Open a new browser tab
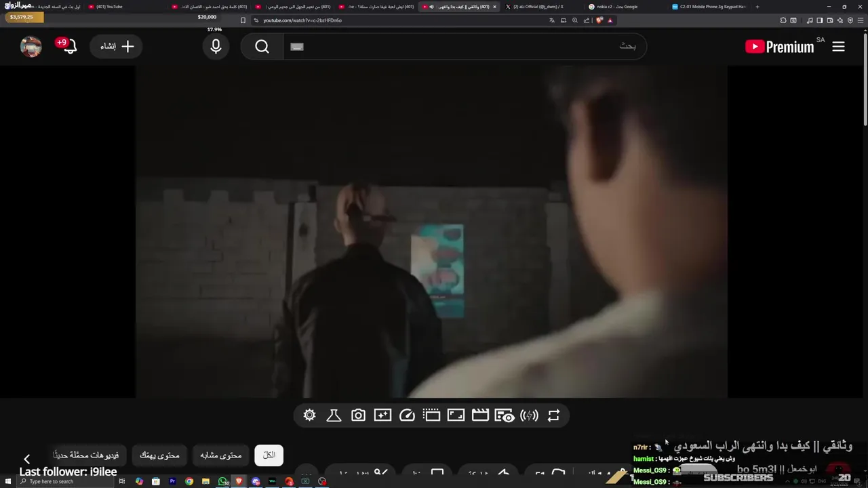 (757, 7)
